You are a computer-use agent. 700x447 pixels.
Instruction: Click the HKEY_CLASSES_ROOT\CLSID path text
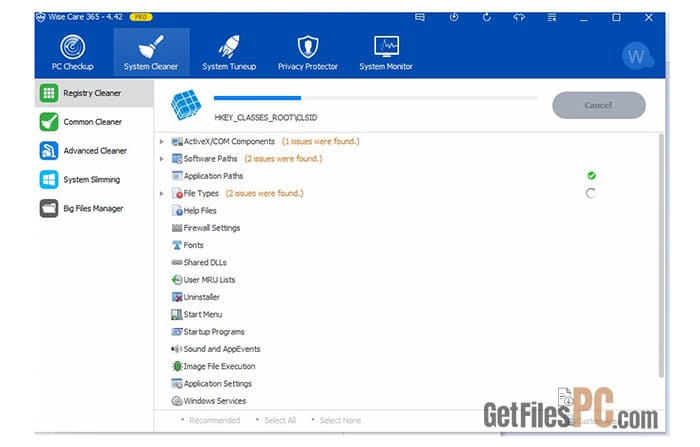tap(266, 118)
